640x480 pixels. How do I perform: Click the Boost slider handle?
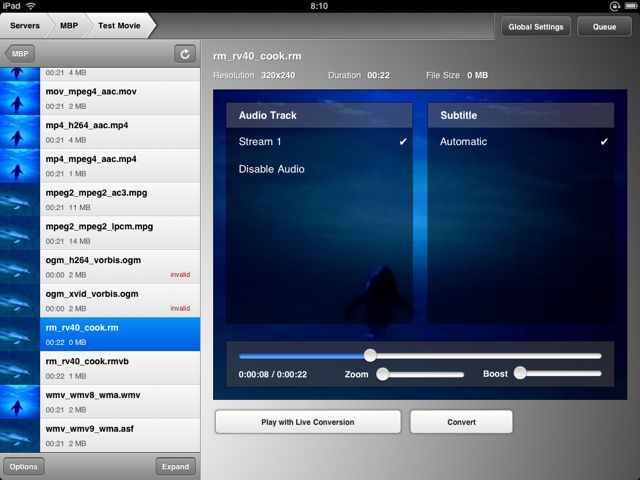click(x=520, y=373)
